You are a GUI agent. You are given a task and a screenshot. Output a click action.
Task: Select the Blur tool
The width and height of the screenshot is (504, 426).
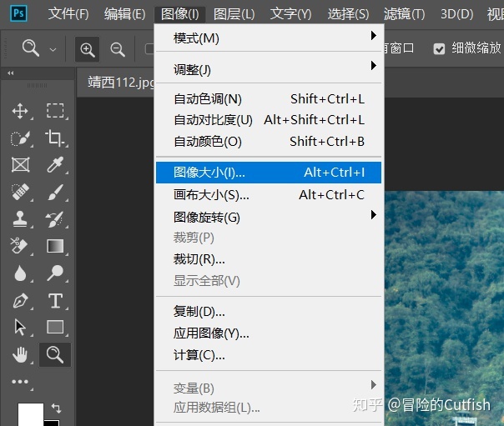pos(20,273)
